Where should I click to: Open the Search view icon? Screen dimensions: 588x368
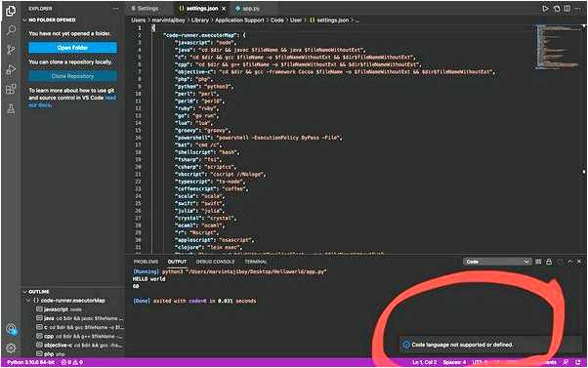click(11, 30)
